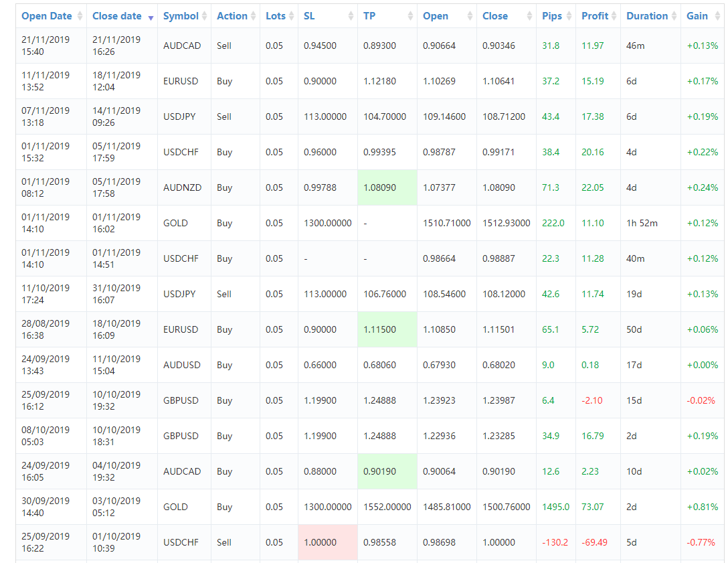
Task: Click the +0.81% gain value
Action: 702,507
